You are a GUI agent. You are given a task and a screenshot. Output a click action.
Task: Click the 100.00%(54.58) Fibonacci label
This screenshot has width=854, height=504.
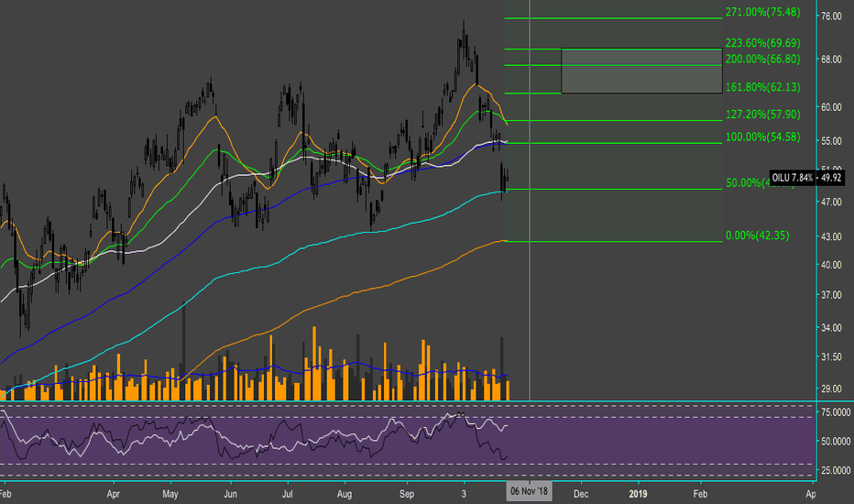point(762,137)
